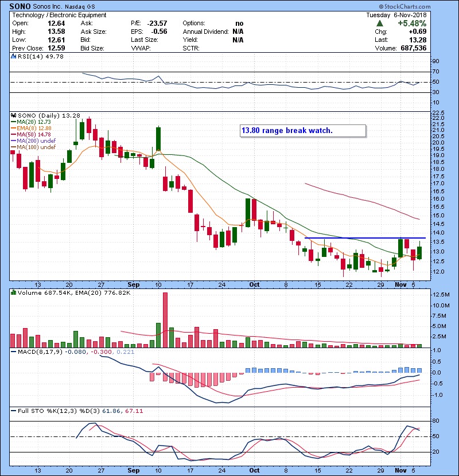
Task: Click the date Tuesday 6-Nov-2018
Action: pyautogui.click(x=396, y=15)
